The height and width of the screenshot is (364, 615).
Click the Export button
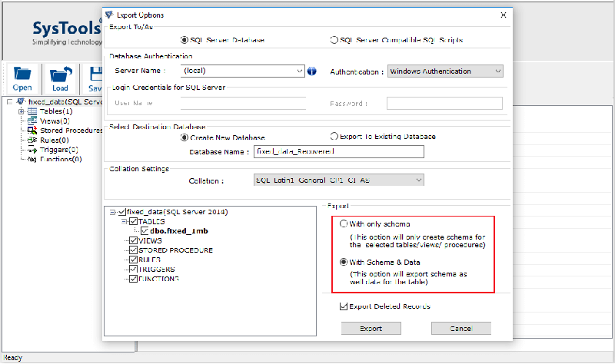click(x=371, y=329)
